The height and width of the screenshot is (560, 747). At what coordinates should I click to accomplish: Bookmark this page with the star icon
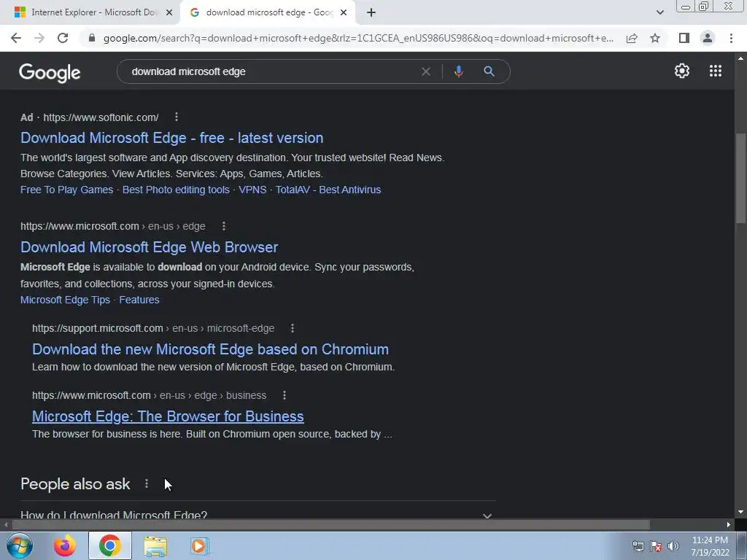point(655,38)
